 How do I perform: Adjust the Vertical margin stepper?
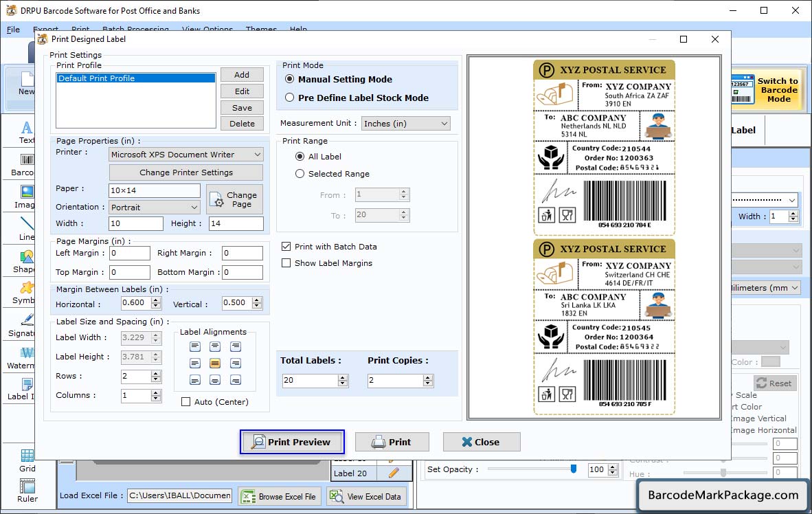click(257, 303)
